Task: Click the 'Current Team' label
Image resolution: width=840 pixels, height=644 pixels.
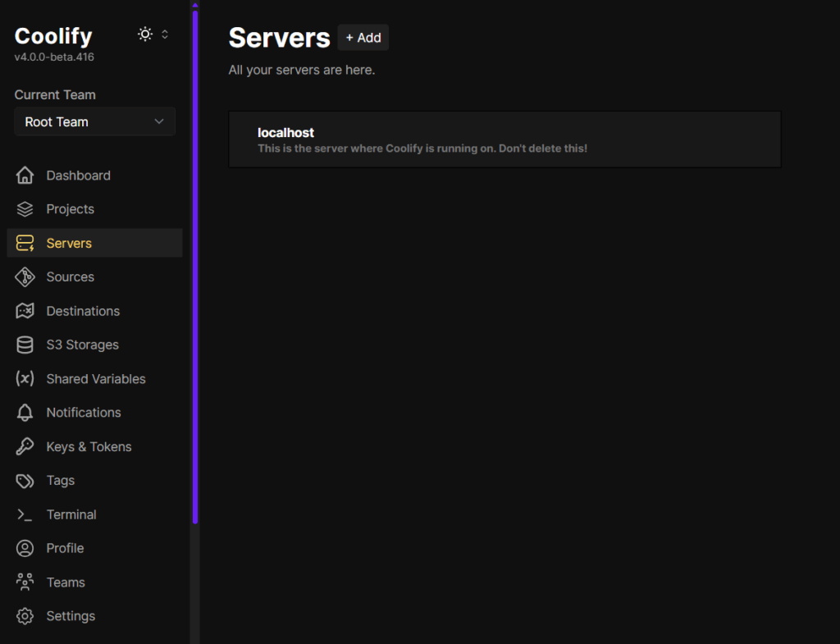Action: pyautogui.click(x=55, y=95)
